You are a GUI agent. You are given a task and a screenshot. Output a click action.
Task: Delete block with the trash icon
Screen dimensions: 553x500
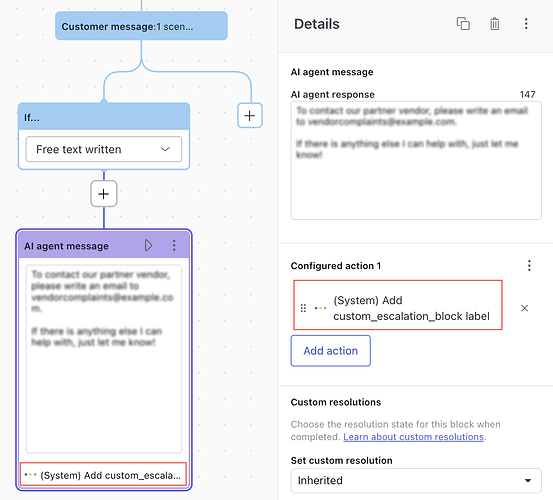click(494, 24)
